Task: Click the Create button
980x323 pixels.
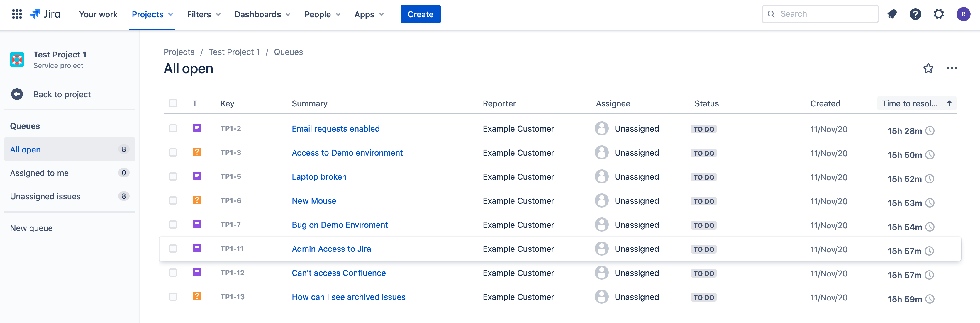Action: (x=421, y=14)
